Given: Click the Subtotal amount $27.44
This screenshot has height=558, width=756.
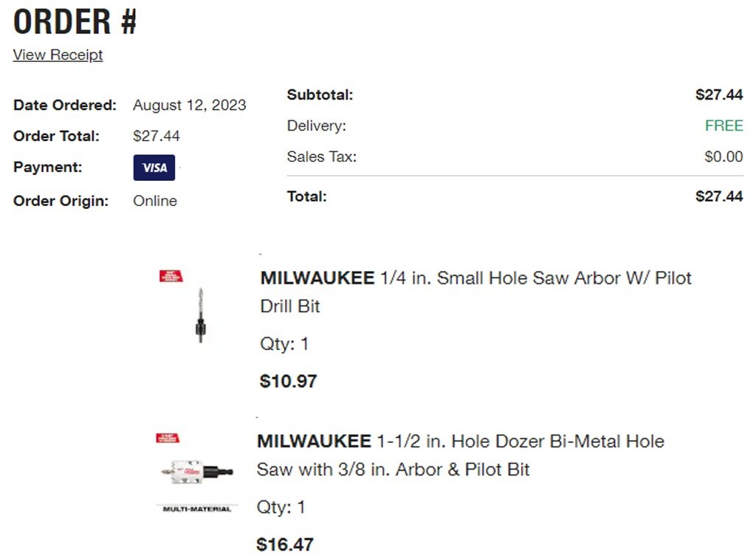Looking at the screenshot, I should [718, 94].
